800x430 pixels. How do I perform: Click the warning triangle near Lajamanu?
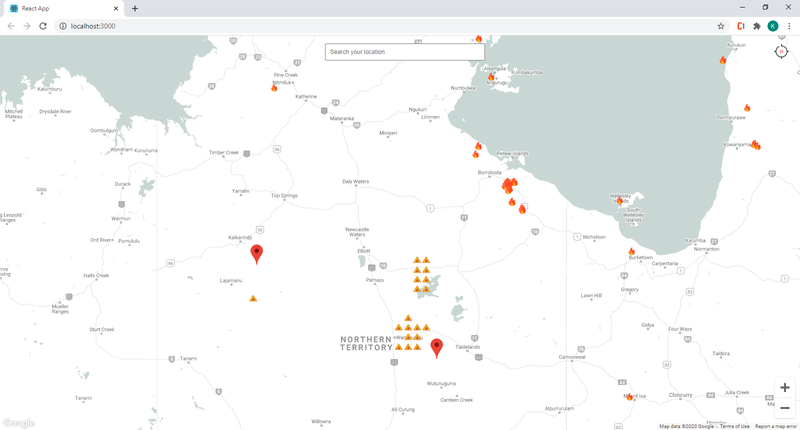[253, 298]
